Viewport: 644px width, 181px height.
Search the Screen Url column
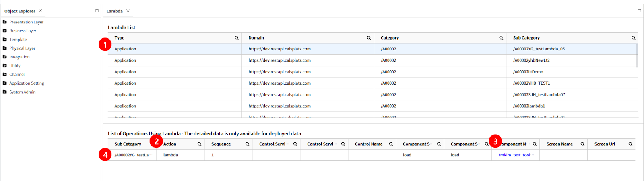(x=630, y=144)
